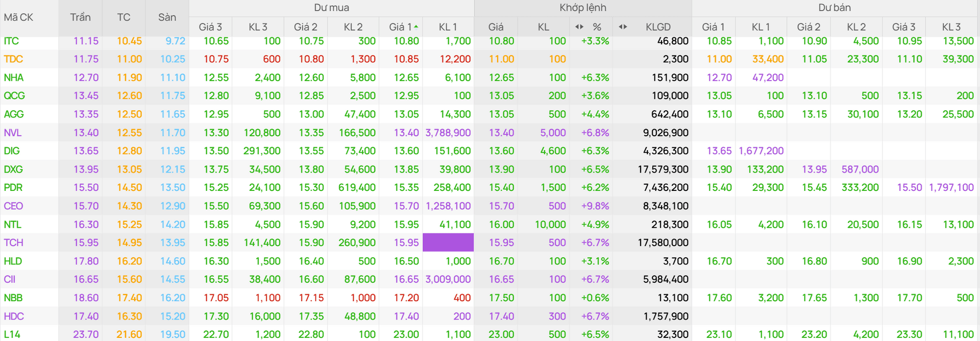Viewport: 980px width, 341px height.
Task: Open the L14 stock symbol
Action: (12, 334)
